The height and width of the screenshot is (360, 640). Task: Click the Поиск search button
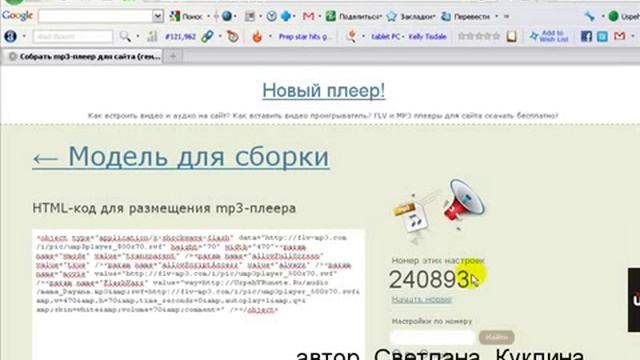pyautogui.click(x=187, y=16)
